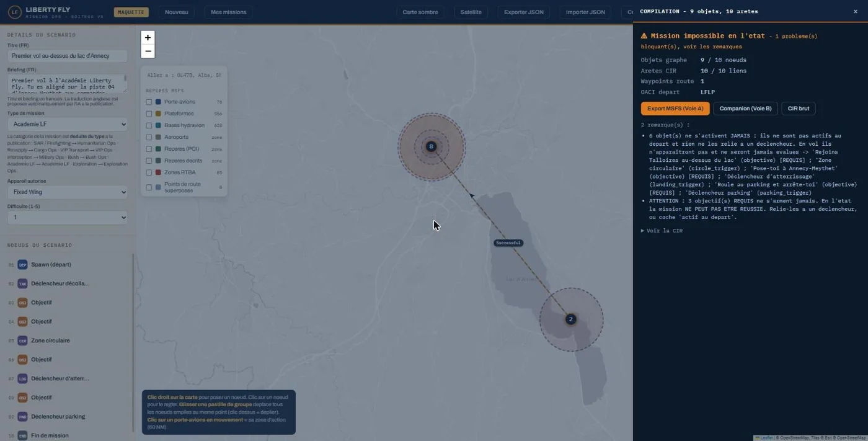Open the Difficulte (1-5) dropdown
868x441 pixels.
pyautogui.click(x=67, y=218)
